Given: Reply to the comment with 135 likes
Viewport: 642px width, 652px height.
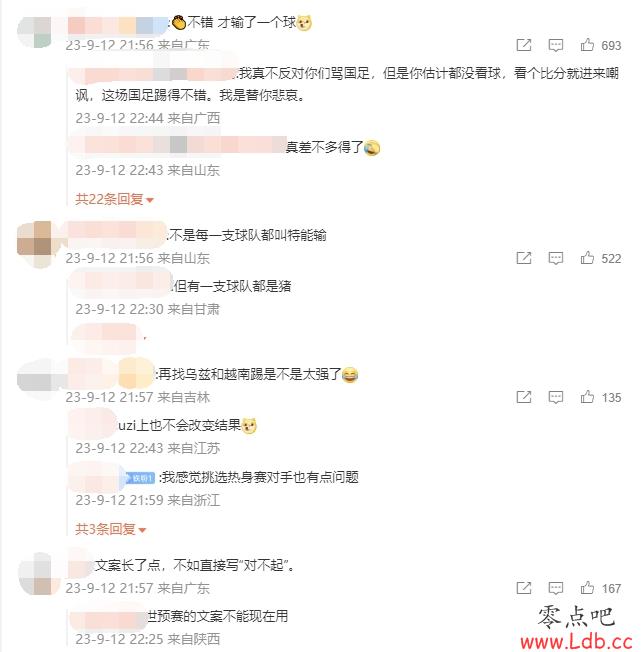Looking at the screenshot, I should coord(556,398).
